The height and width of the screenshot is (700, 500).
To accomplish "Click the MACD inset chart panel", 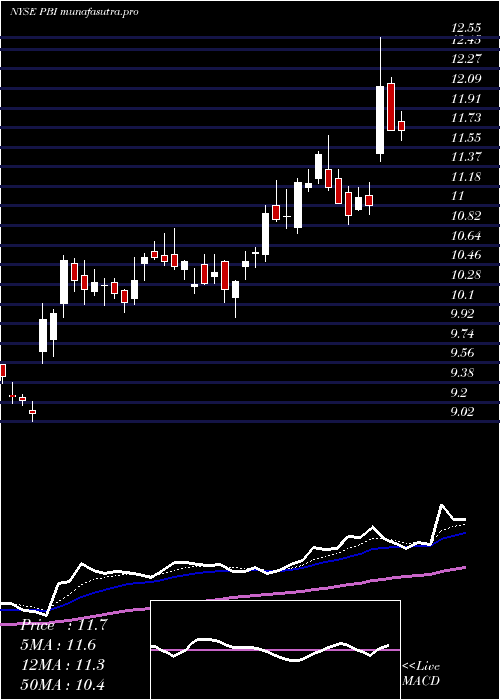I will coord(275,650).
